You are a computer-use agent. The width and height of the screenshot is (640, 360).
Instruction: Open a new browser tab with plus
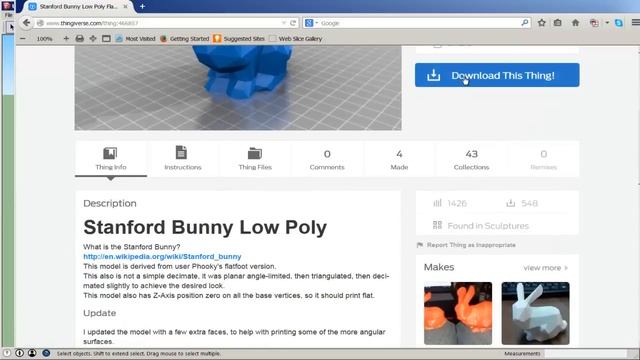tap(142, 7)
